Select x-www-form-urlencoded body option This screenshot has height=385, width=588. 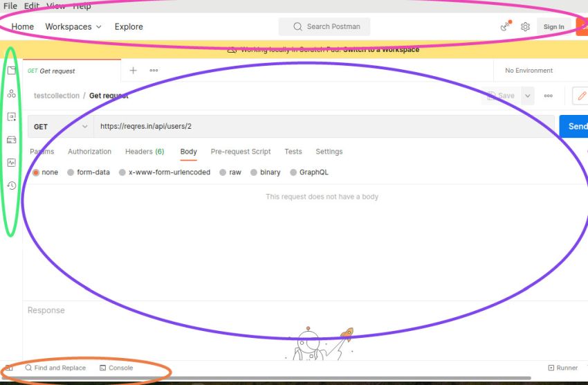point(122,172)
